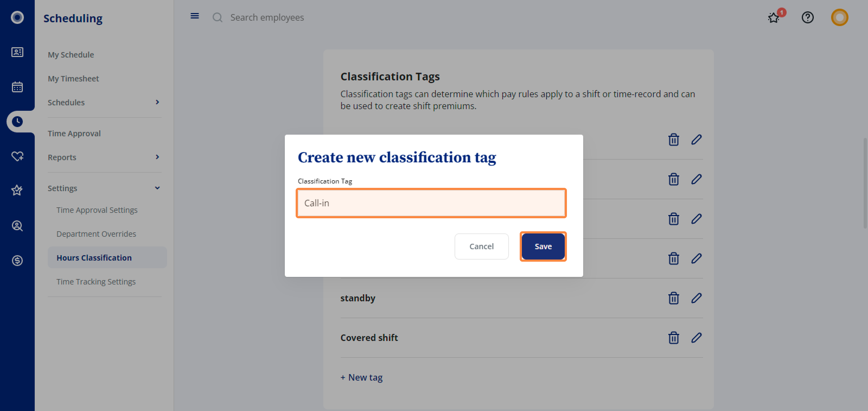The height and width of the screenshot is (411, 868).
Task: Go to Time Approval
Action: point(74,134)
